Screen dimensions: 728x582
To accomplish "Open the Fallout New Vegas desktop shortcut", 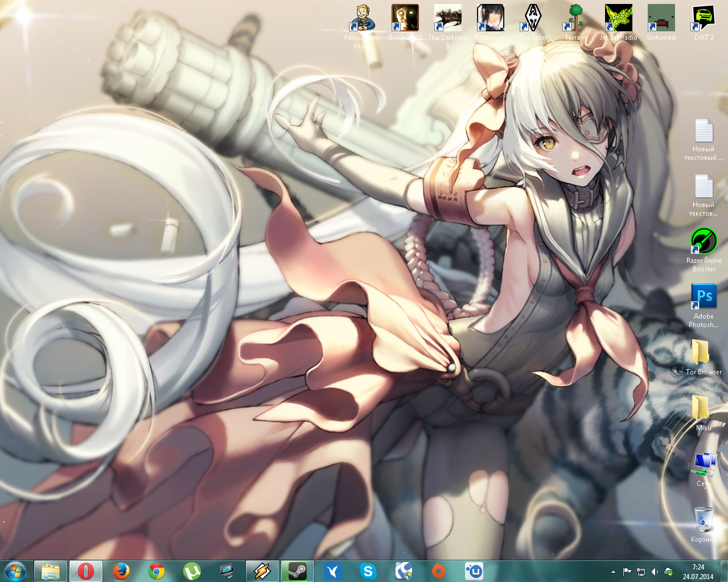I will click(x=363, y=26).
